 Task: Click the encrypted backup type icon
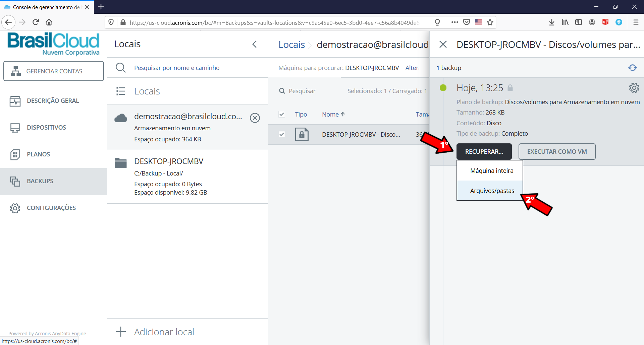(302, 134)
